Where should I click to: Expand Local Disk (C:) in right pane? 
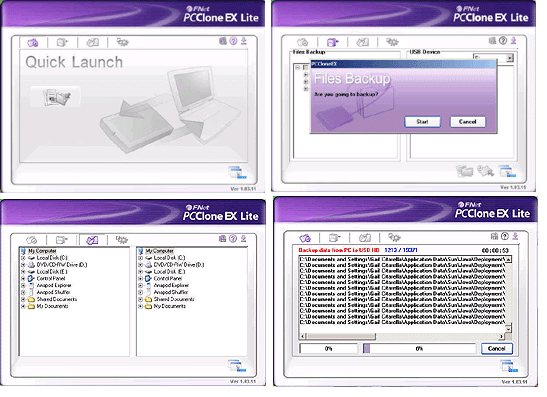tap(140, 258)
